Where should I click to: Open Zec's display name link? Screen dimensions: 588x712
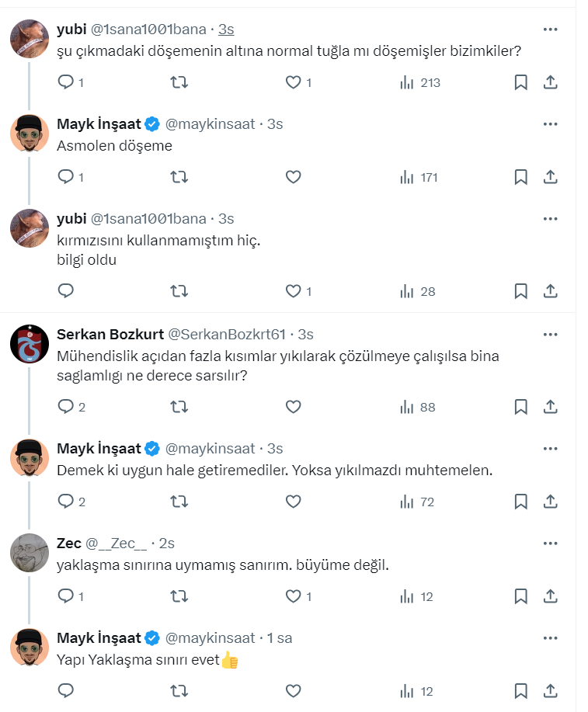pyautogui.click(x=69, y=544)
